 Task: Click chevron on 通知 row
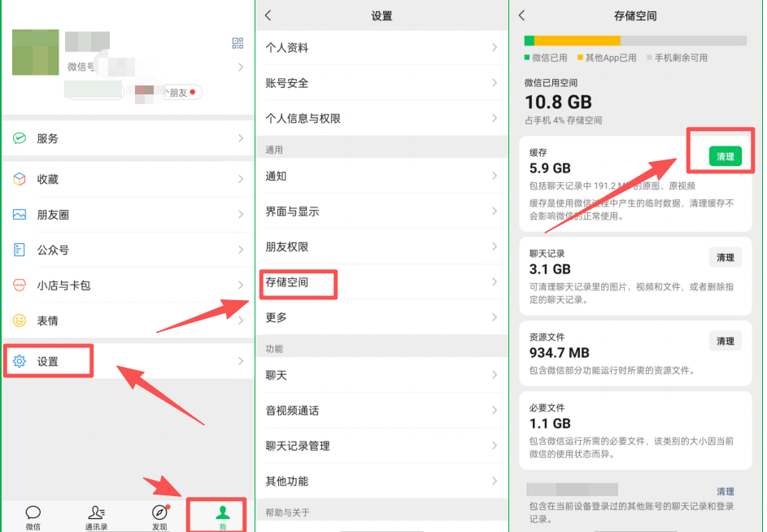(x=495, y=176)
